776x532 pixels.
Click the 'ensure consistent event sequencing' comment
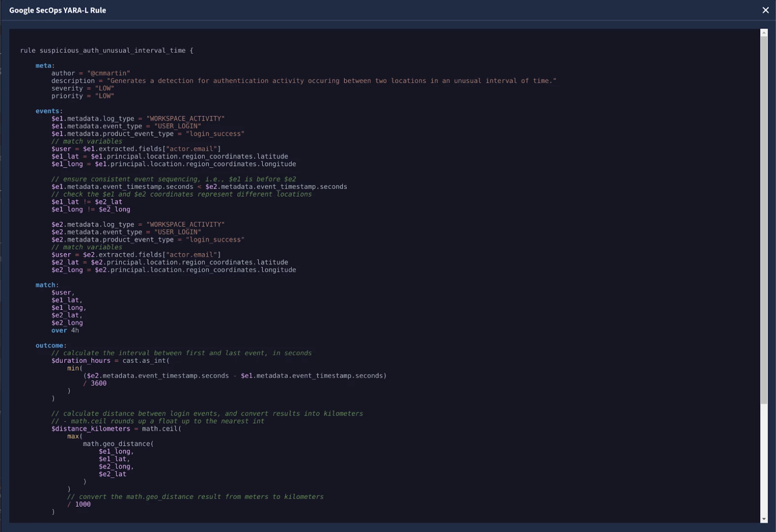[174, 179]
